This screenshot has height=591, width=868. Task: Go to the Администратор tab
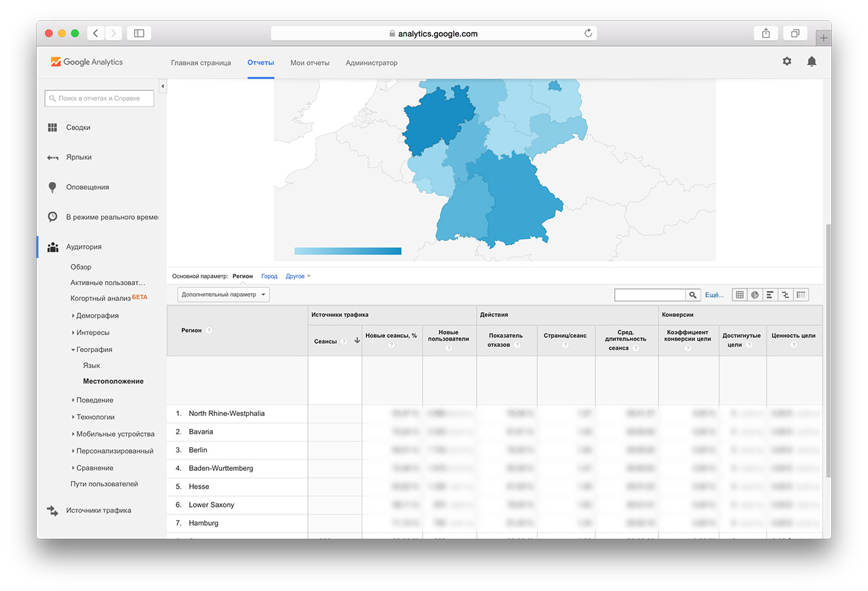371,63
